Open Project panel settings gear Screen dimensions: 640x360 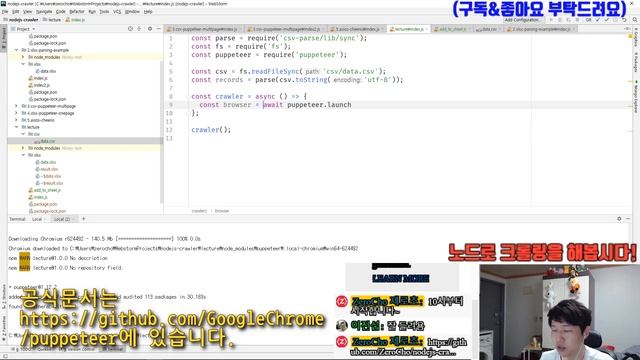(150, 29)
